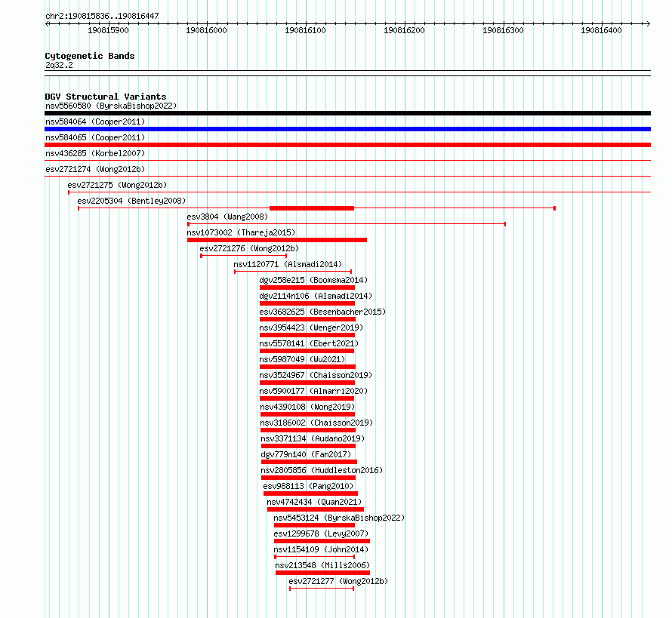Click dgv258e215 (Boomsma2014) label

313,280
